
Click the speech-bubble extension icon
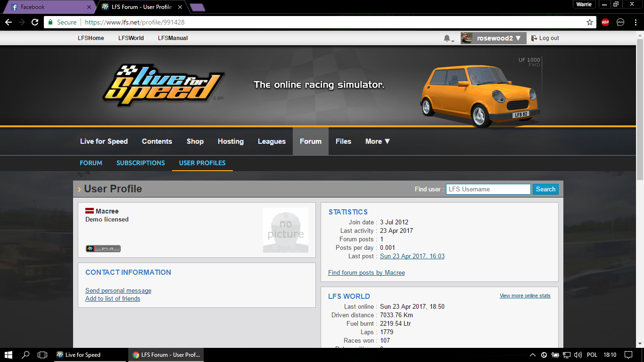[x=620, y=22]
